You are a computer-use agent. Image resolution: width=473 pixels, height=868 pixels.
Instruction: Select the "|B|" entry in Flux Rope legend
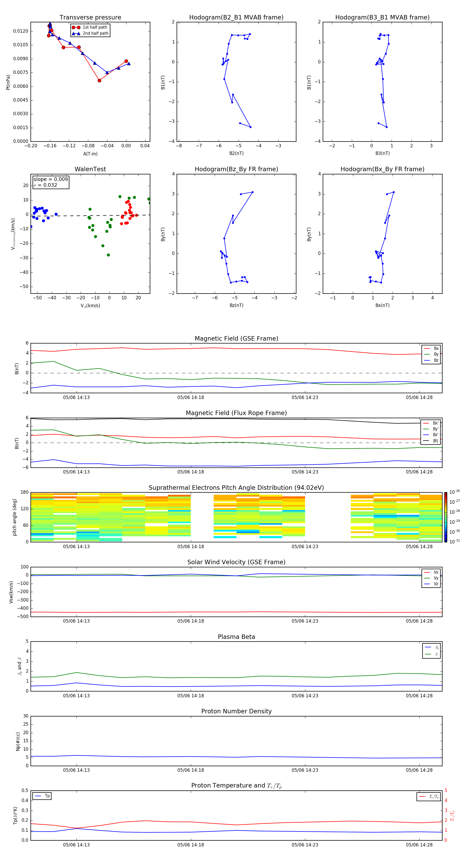click(431, 441)
